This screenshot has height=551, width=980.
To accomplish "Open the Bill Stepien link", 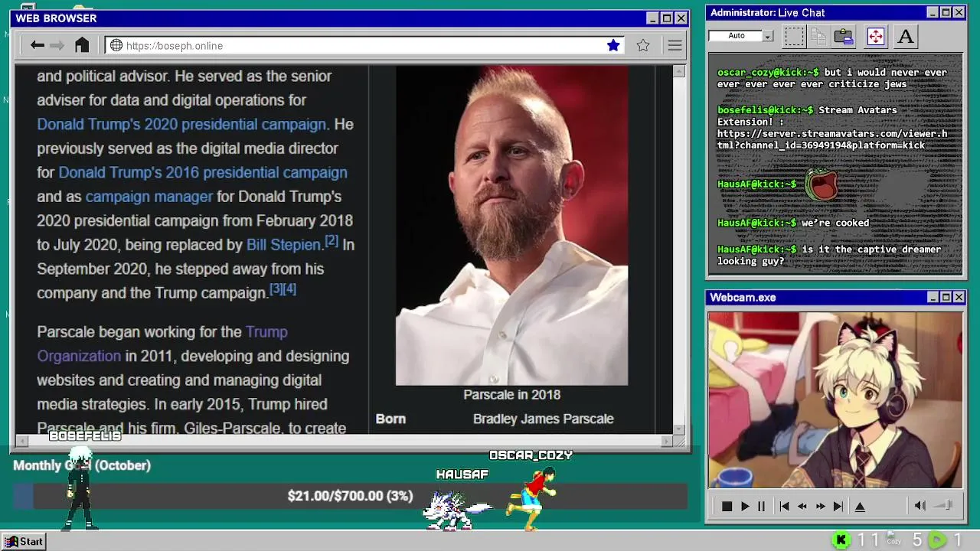I will pos(283,245).
